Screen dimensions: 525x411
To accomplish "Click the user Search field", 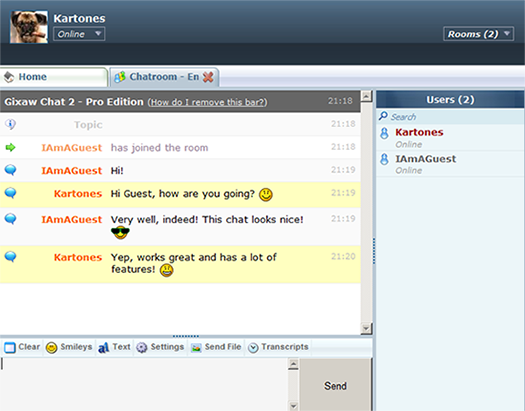I will 450,116.
